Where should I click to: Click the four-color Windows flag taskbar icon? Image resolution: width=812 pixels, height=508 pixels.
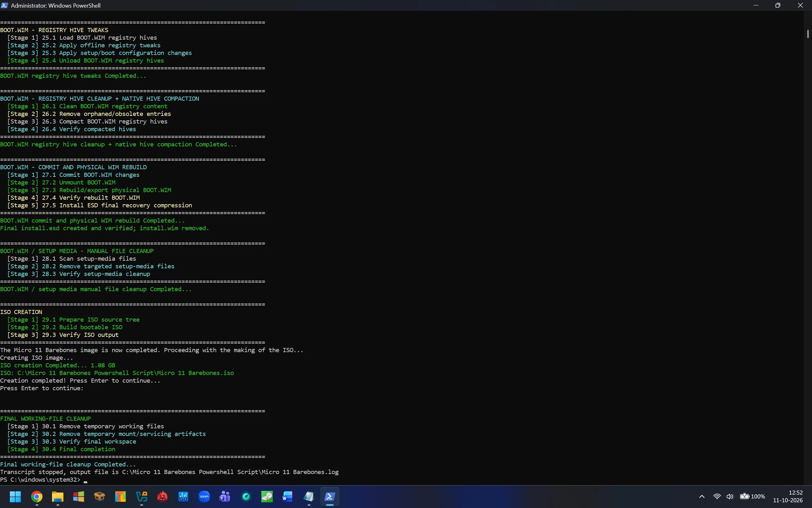coord(79,496)
